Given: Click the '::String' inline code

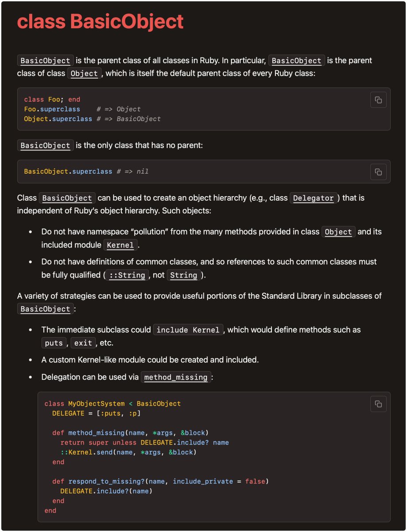Looking at the screenshot, I should pyautogui.click(x=127, y=275).
